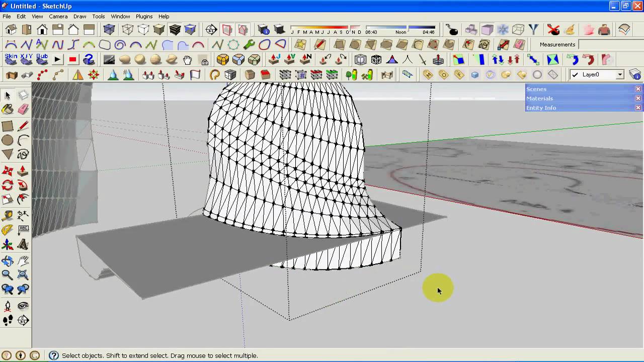Click the Measurements input box

click(x=611, y=45)
